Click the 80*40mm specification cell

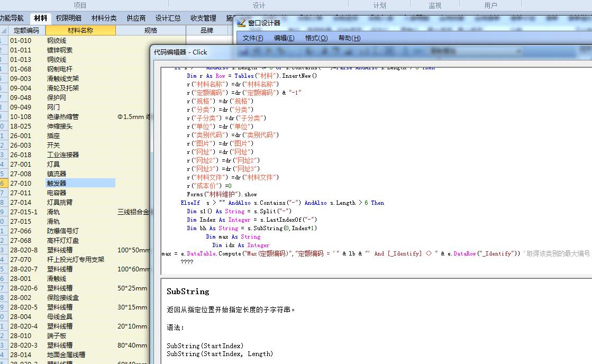point(133,345)
